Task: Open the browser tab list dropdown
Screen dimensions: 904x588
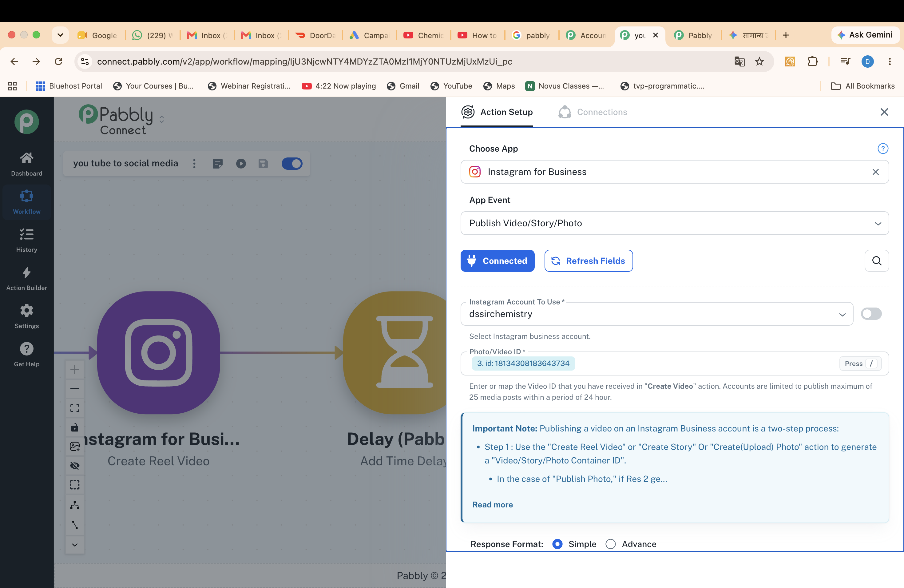Action: 60,35
